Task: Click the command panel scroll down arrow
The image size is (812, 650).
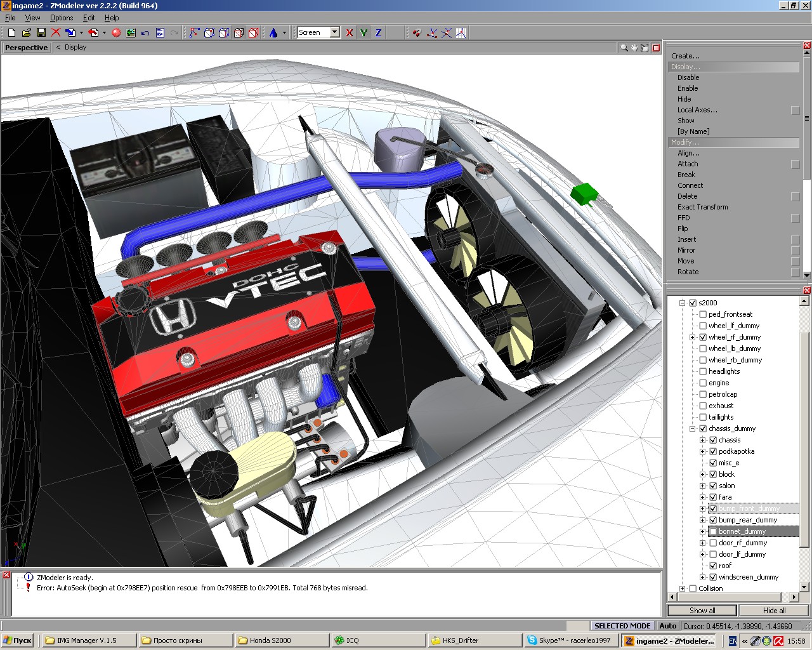Action: pyautogui.click(x=807, y=275)
